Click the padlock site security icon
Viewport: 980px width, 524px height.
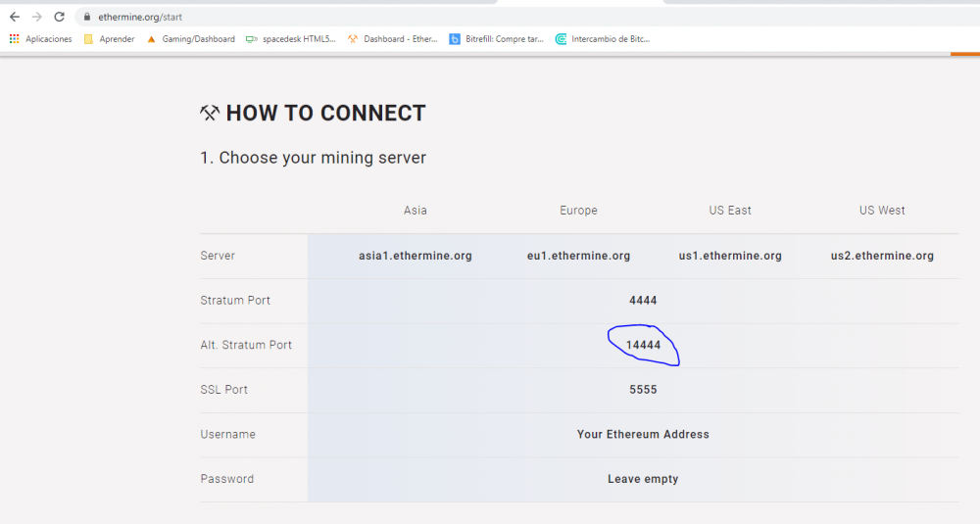pos(87,17)
